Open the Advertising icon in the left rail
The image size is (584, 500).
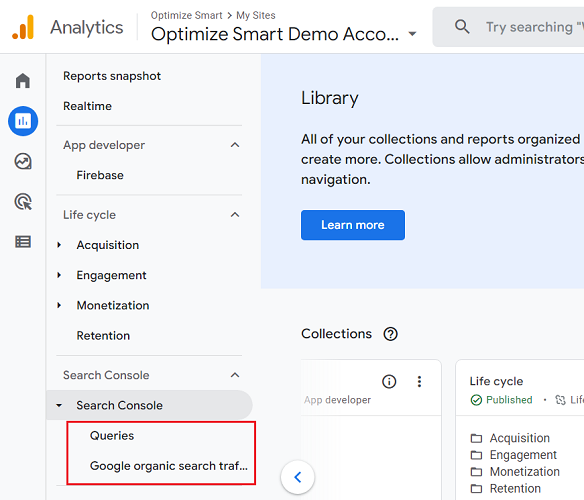click(23, 202)
